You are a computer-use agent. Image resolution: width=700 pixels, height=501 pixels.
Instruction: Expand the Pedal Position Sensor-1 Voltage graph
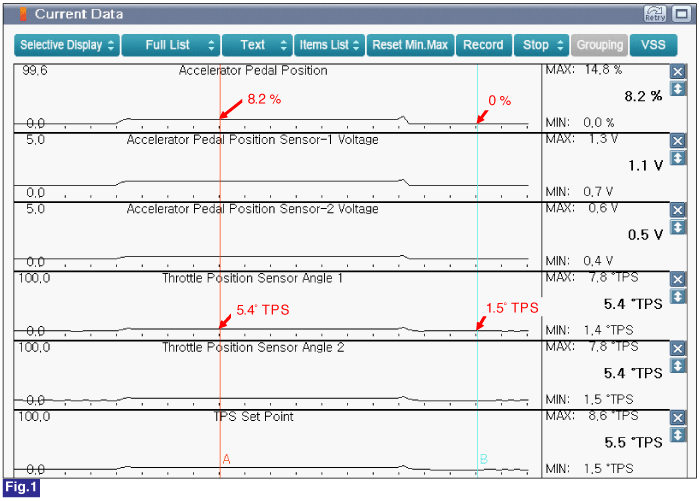tap(678, 158)
